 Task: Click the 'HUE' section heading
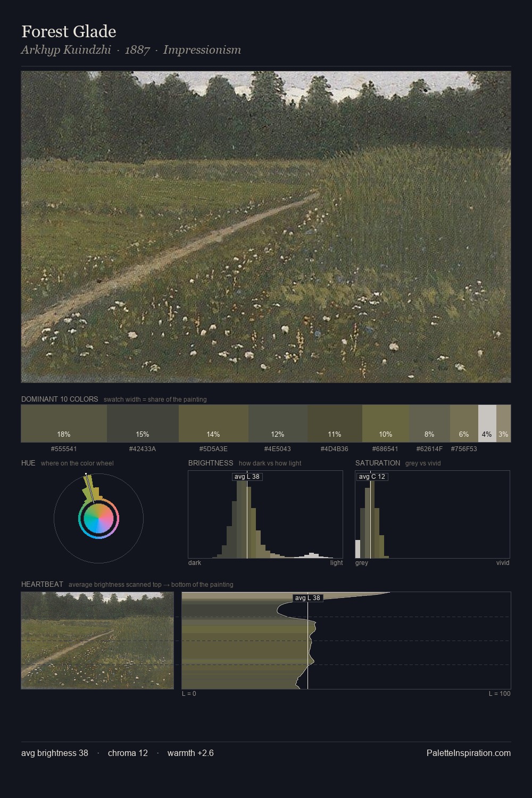click(28, 463)
